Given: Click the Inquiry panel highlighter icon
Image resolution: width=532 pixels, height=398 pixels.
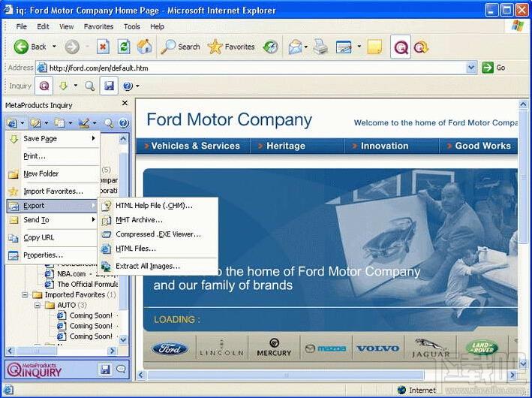Looking at the screenshot, I should (x=84, y=123).
